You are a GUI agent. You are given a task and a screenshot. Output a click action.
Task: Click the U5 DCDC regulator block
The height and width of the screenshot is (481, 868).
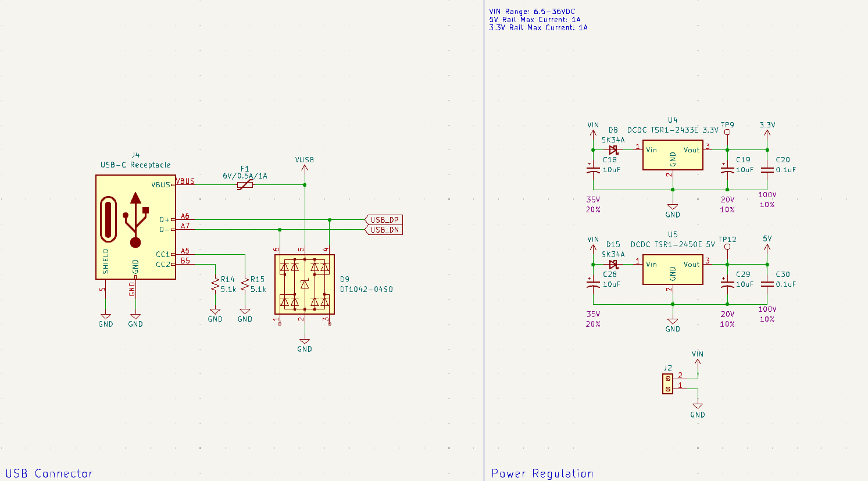673,269
